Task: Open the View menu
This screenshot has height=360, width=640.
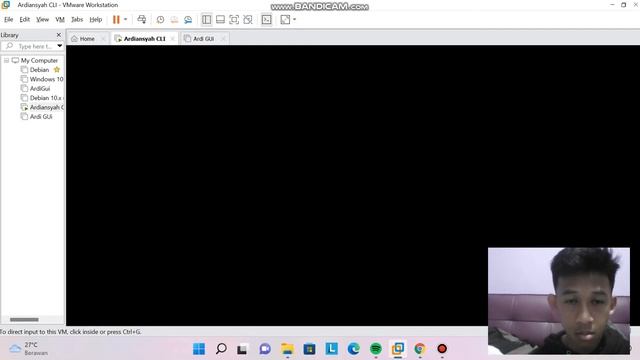Action: 42,19
